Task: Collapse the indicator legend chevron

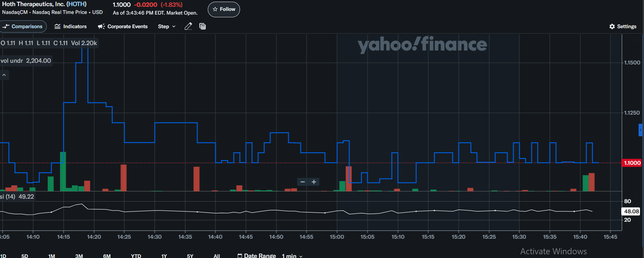Action: click(4, 75)
